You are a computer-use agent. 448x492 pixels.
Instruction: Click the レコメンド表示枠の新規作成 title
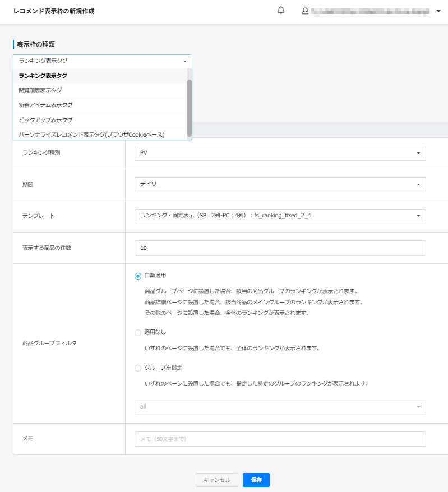coord(54,11)
